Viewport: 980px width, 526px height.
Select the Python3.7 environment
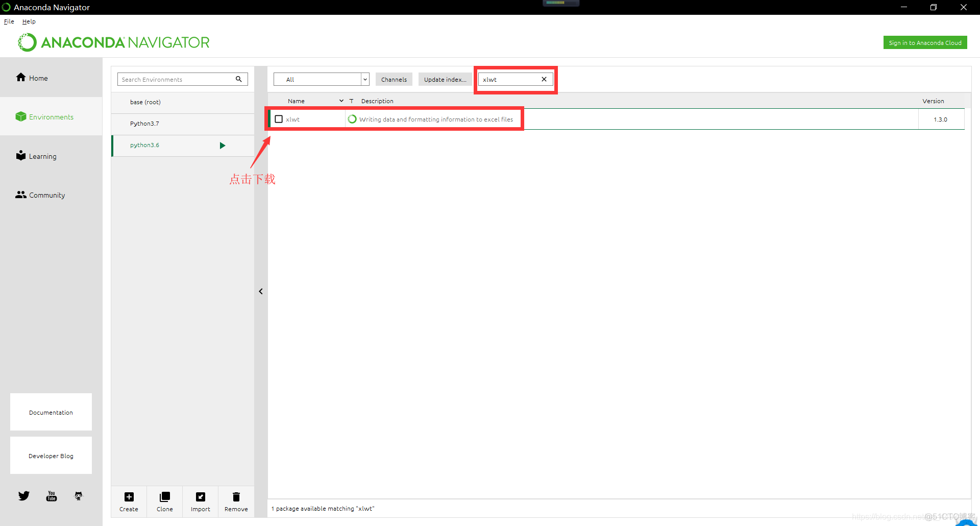183,124
